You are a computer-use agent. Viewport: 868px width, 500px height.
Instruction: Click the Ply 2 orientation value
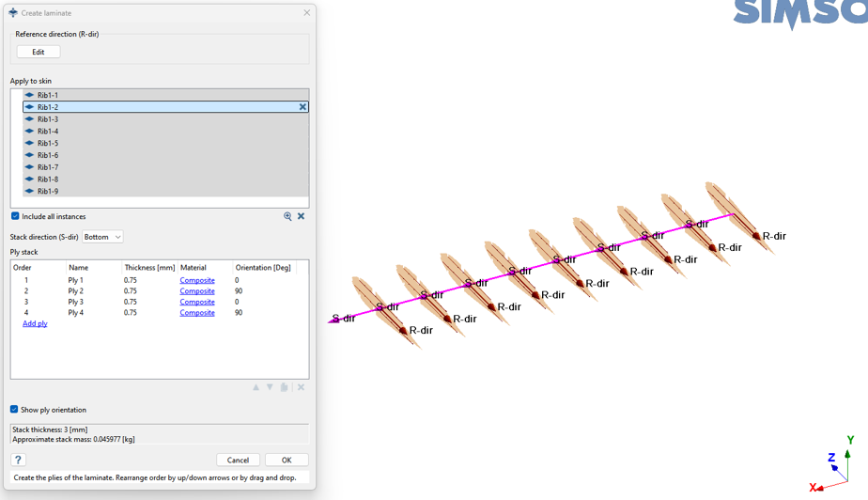click(x=239, y=291)
